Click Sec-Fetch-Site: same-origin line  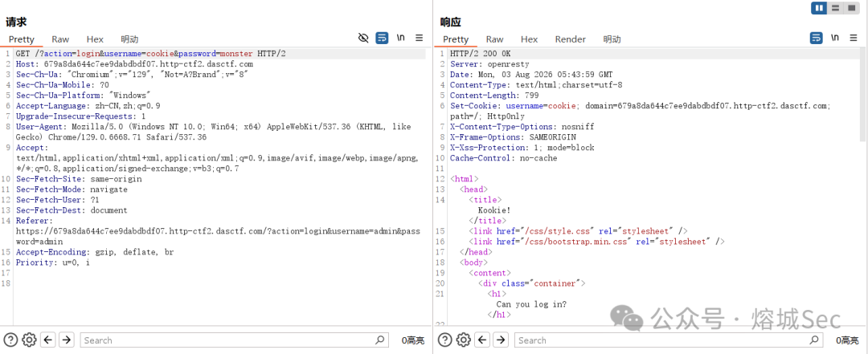tap(79, 179)
